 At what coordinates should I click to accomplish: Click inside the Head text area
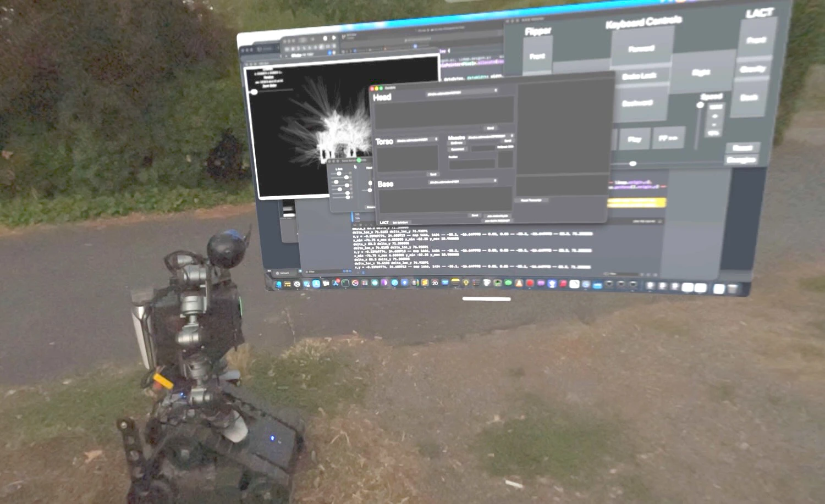[444, 113]
